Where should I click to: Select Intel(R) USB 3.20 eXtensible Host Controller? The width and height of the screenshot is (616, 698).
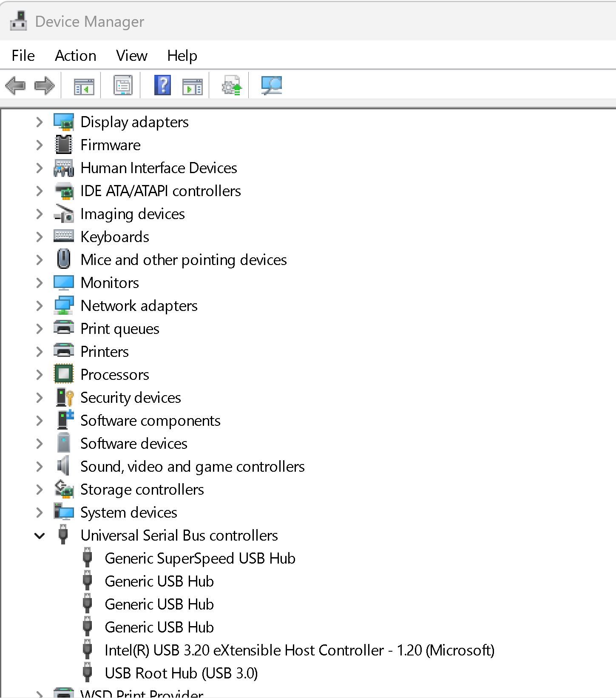point(299,650)
